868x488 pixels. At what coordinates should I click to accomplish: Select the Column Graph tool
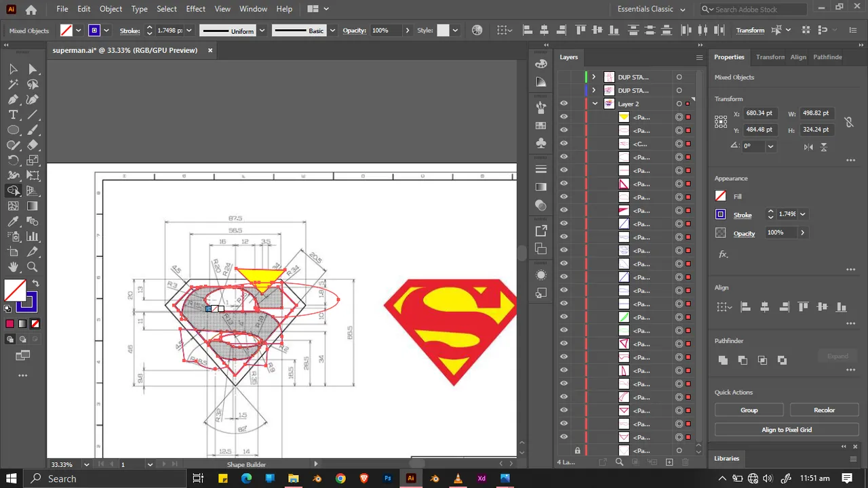pyautogui.click(x=33, y=237)
